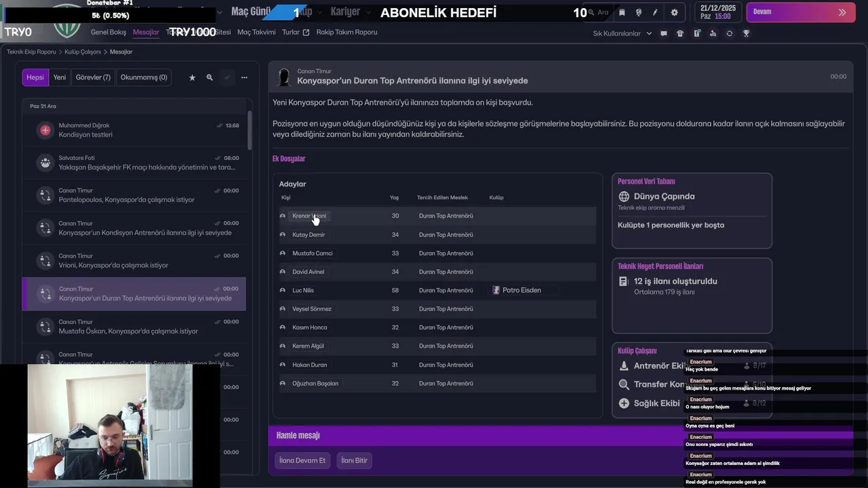The height and width of the screenshot is (488, 868).
Task: Click the avatar icon on Salvatore Foti message
Action: (x=45, y=163)
